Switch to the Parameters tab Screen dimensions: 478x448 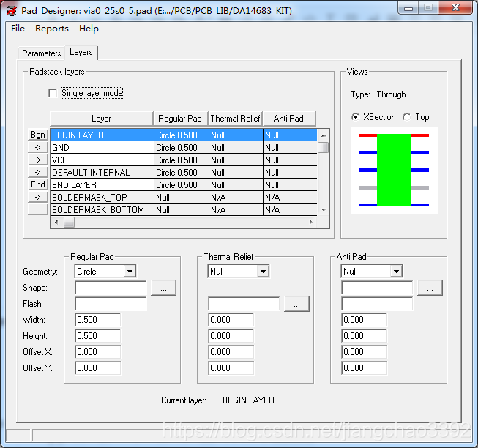tap(42, 53)
